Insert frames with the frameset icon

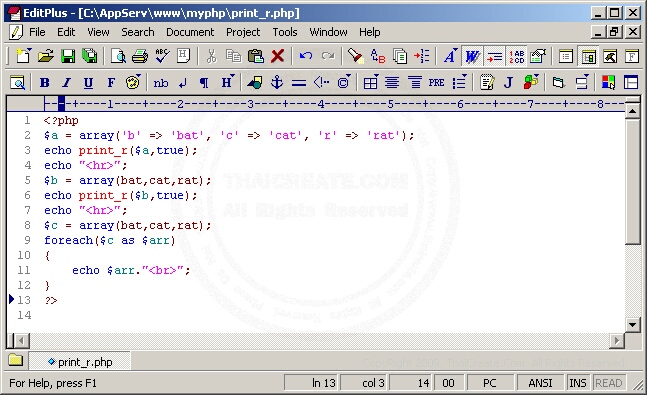point(631,83)
